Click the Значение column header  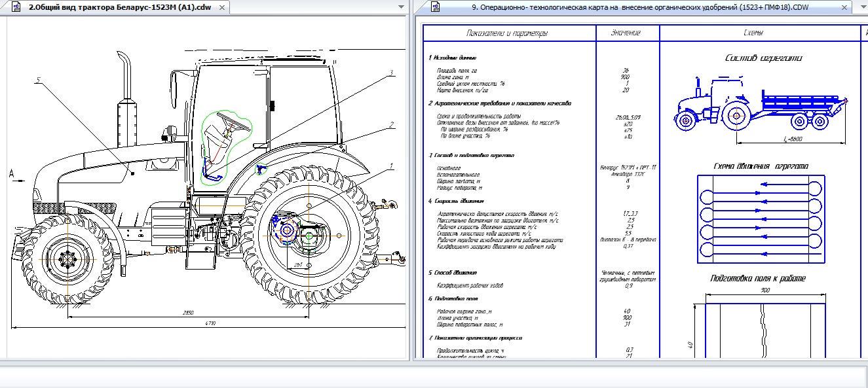point(626,33)
